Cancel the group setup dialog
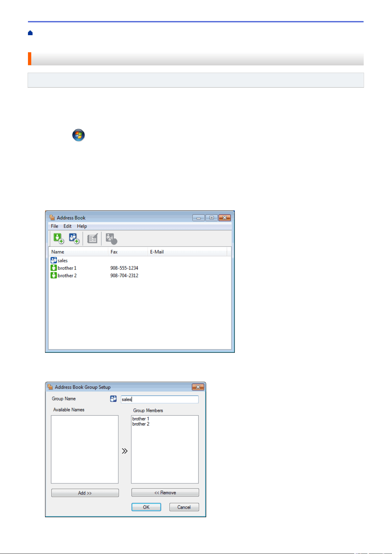 click(184, 507)
